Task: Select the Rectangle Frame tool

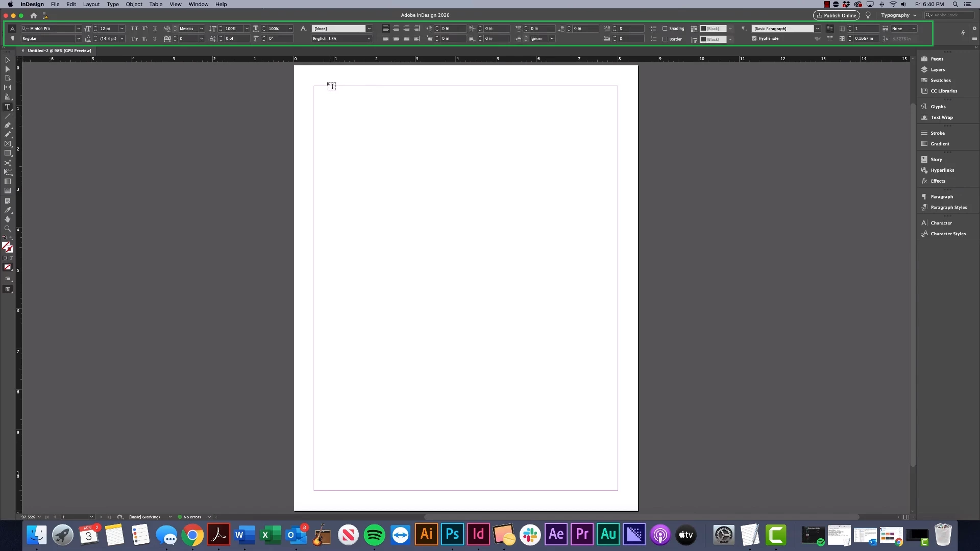Action: [x=8, y=144]
